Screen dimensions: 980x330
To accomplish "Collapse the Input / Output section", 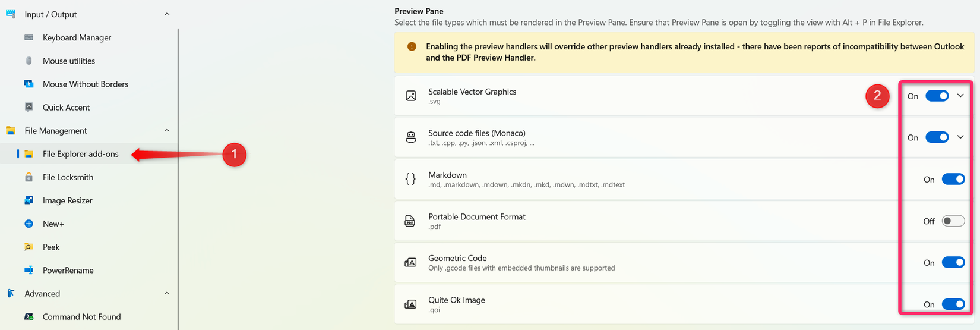I will [x=167, y=14].
